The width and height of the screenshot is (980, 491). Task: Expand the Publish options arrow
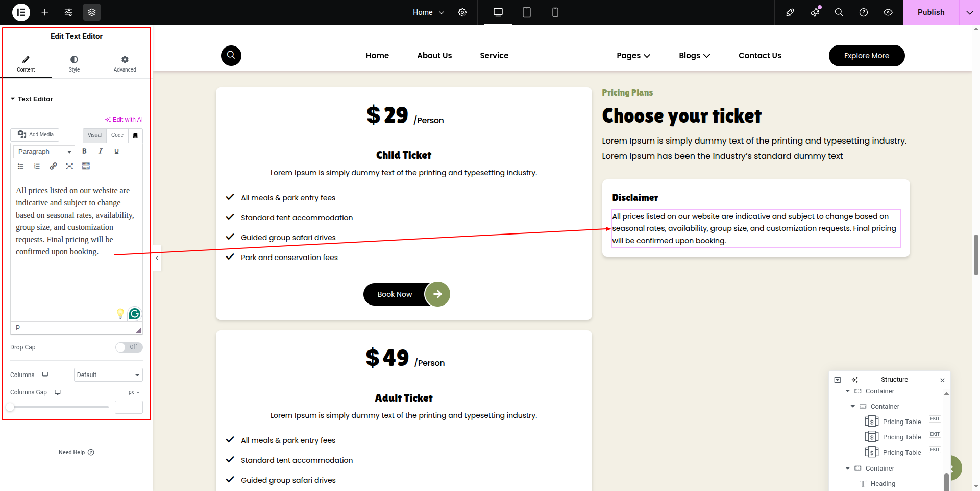[x=969, y=12]
